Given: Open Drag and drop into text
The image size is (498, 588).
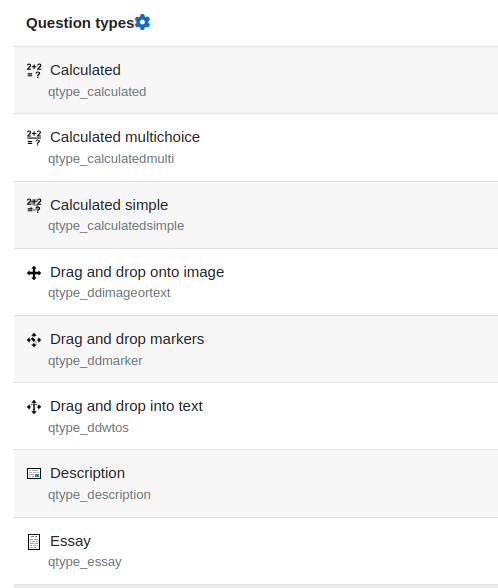Looking at the screenshot, I should tap(126, 406).
